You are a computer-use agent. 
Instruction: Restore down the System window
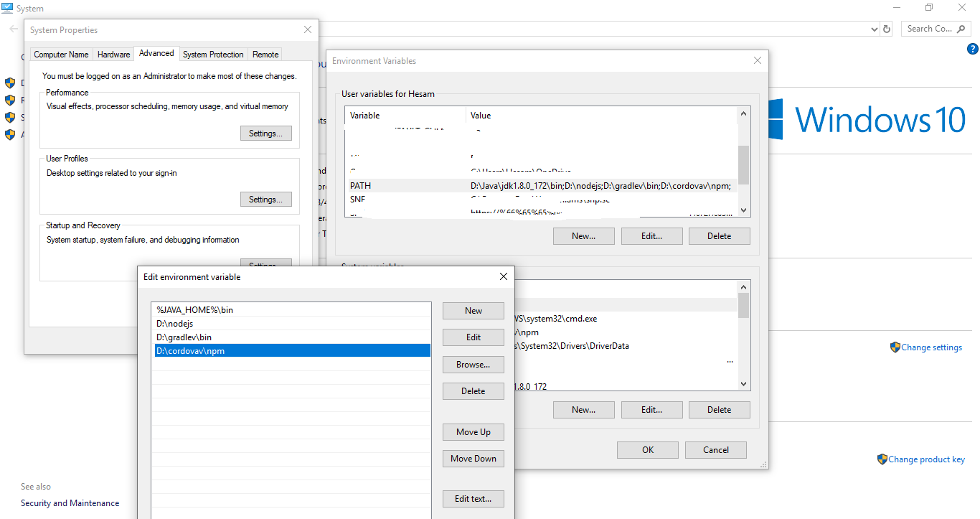(x=929, y=8)
